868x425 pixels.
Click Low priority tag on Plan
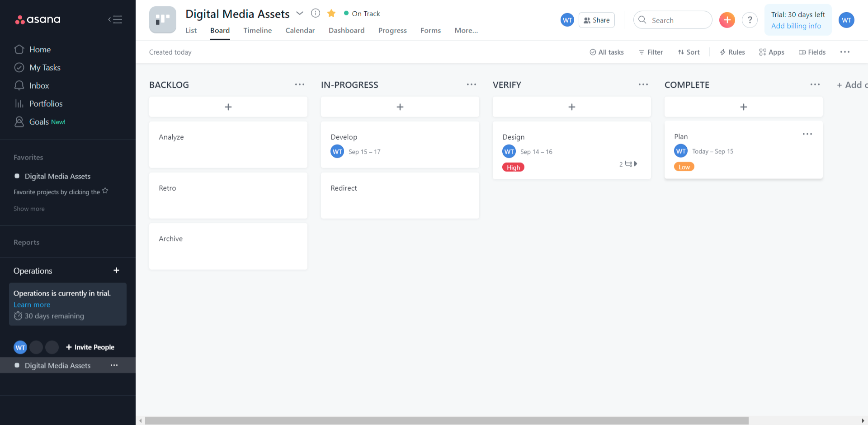[684, 167]
